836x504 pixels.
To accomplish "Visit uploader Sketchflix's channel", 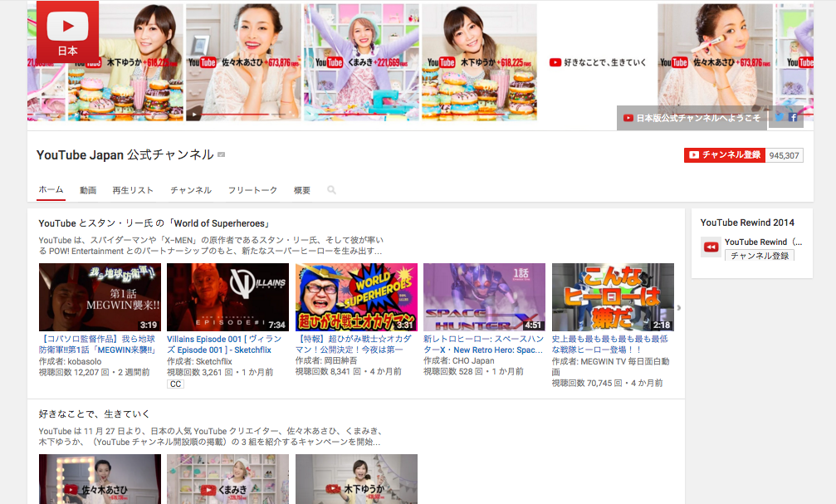I will click(x=214, y=361).
